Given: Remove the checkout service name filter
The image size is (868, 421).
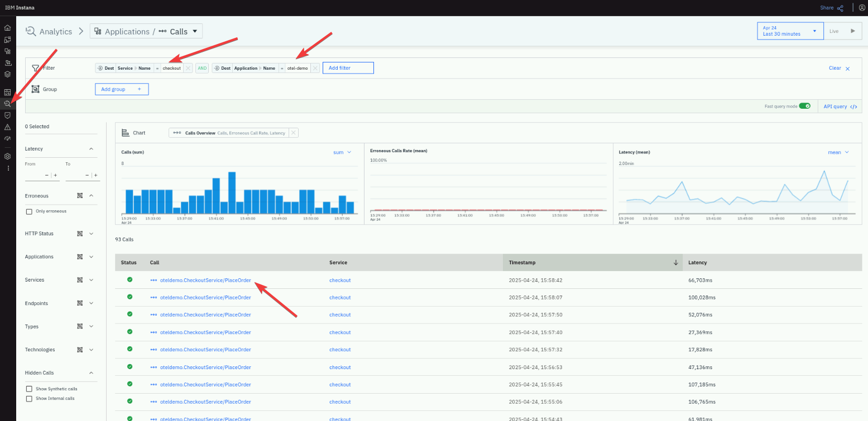Looking at the screenshot, I should coord(188,68).
